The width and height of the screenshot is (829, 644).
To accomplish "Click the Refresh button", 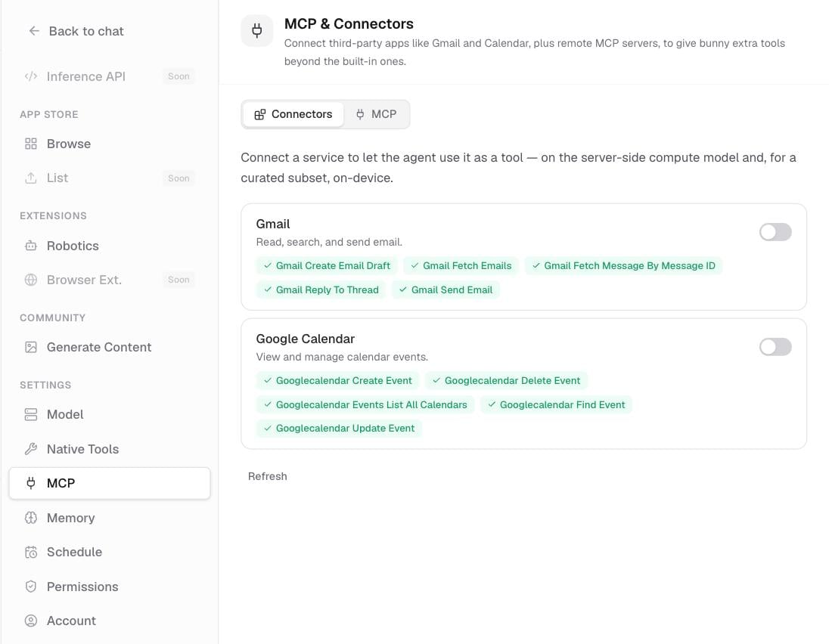I will (268, 476).
